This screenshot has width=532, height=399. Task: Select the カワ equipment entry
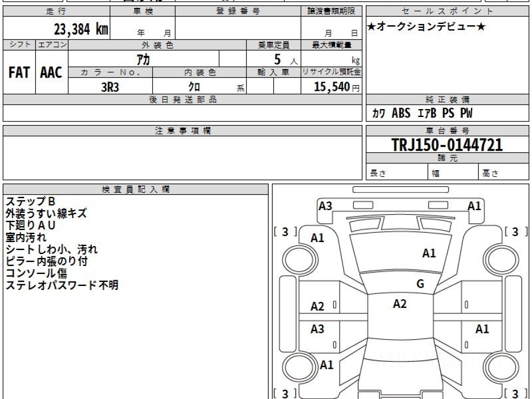pyautogui.click(x=378, y=114)
